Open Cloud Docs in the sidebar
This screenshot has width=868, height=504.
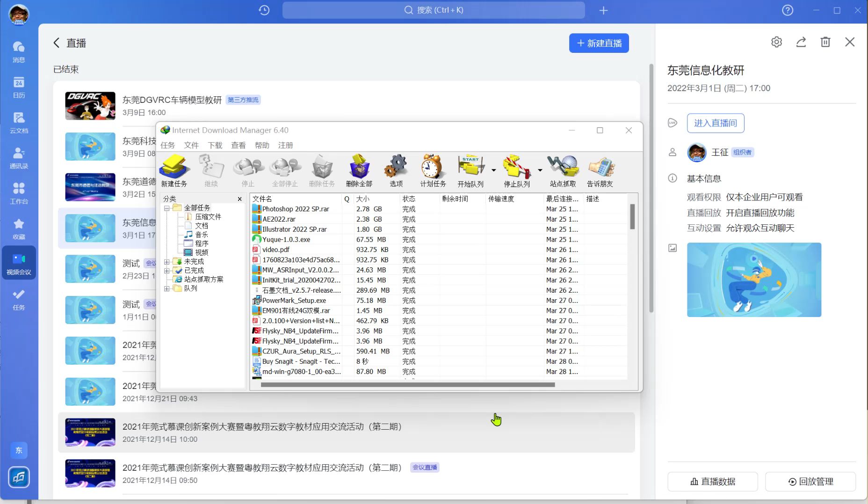19,123
